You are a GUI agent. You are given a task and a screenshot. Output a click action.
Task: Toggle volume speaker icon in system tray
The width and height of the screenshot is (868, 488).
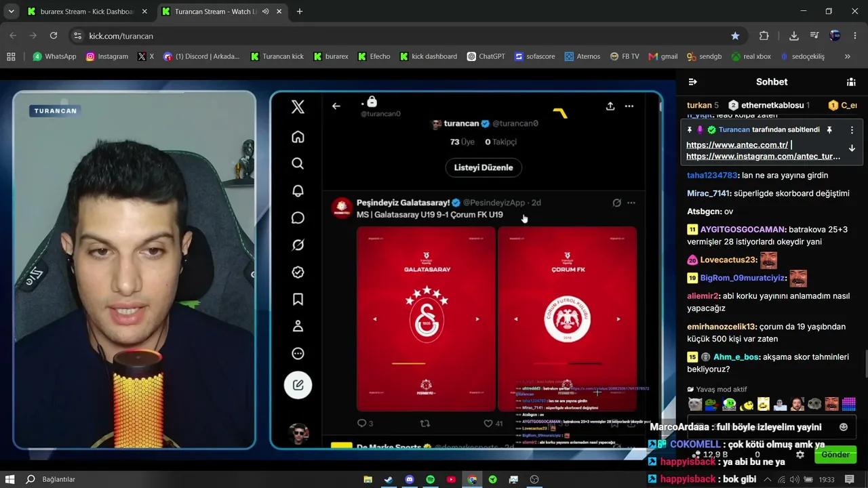coord(794,479)
